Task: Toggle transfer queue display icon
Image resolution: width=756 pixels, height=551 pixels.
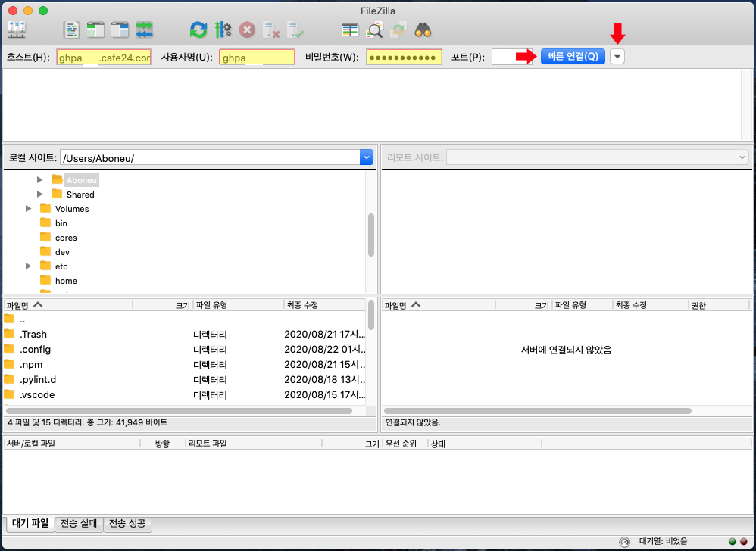Action: (144, 30)
